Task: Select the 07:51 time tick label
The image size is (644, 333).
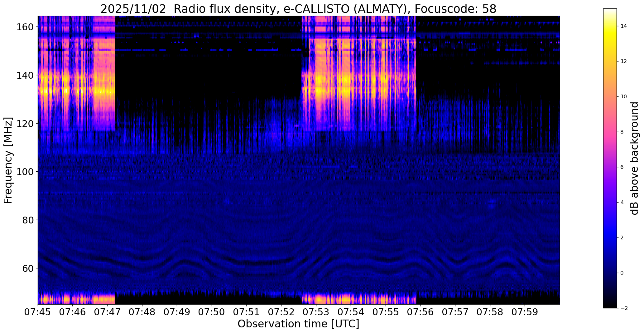Action: click(x=247, y=312)
